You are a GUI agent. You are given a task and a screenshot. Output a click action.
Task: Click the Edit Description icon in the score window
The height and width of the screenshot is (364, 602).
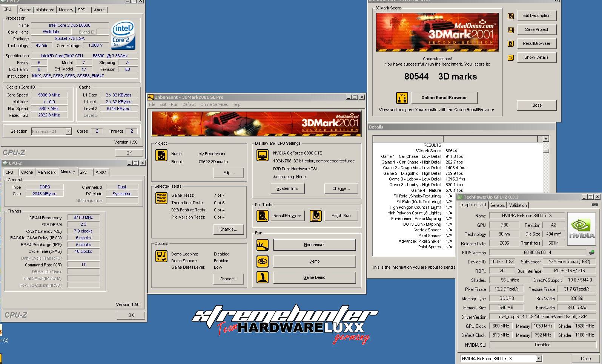tap(510, 16)
